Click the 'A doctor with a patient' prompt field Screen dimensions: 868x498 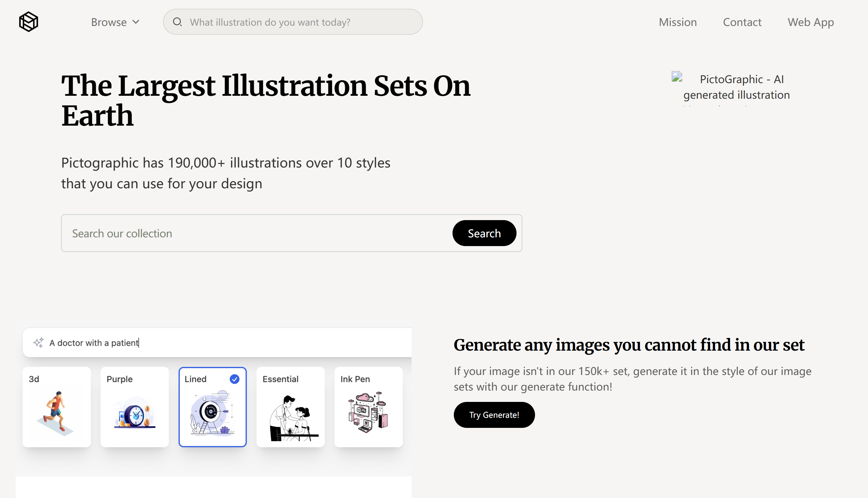point(223,342)
